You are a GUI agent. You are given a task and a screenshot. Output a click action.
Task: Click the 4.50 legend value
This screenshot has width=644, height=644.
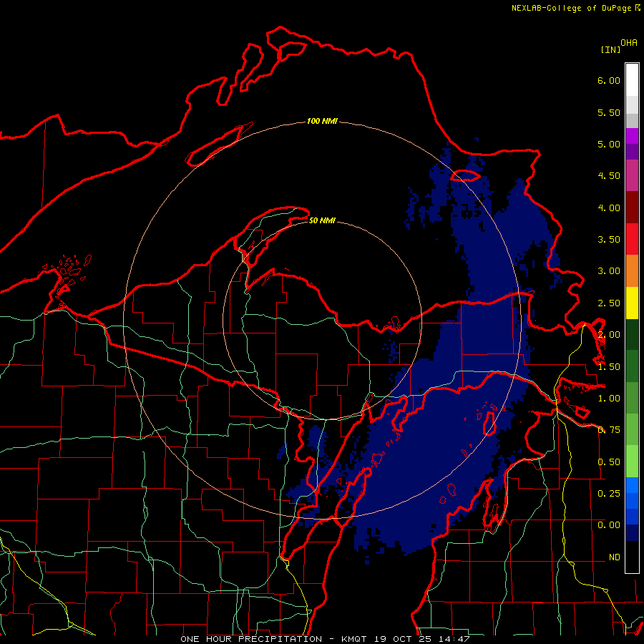tap(609, 176)
